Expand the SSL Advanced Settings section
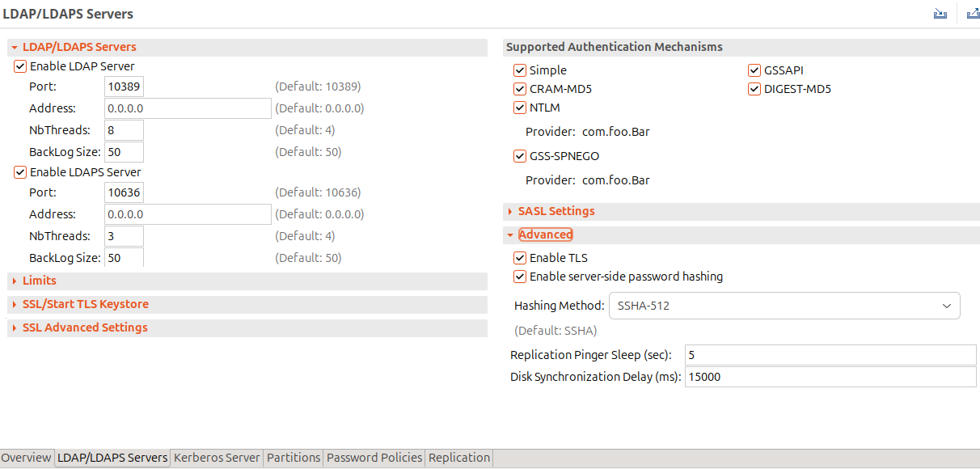This screenshot has height=469, width=980. point(84,327)
